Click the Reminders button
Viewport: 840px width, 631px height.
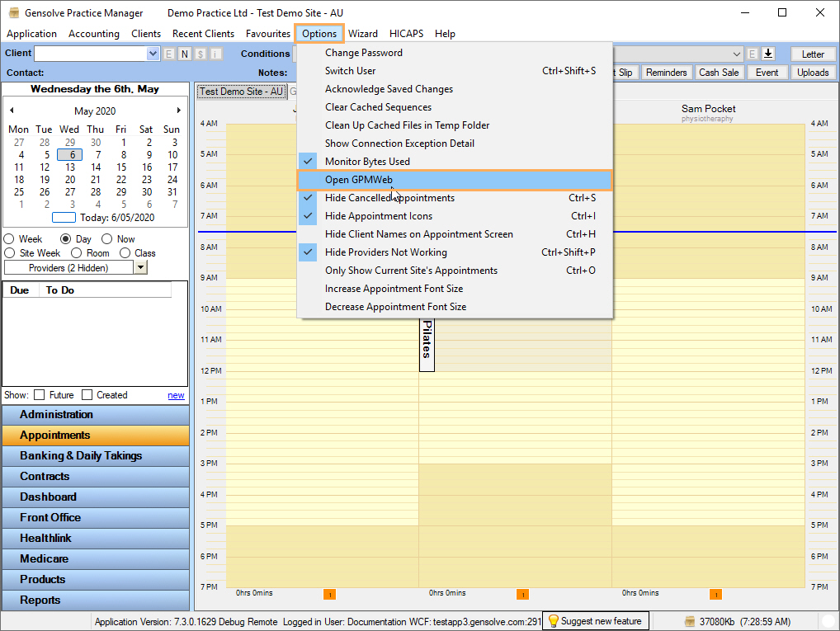coord(666,73)
